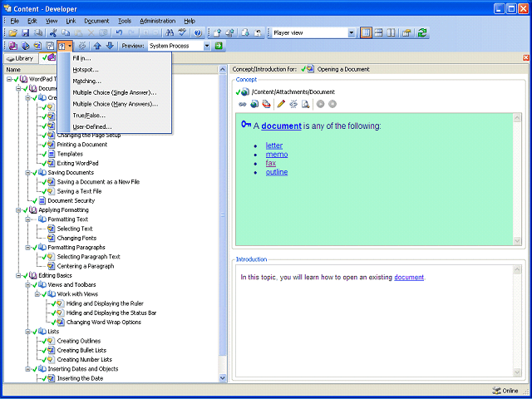Click the Link Topic icon

(37, 46)
